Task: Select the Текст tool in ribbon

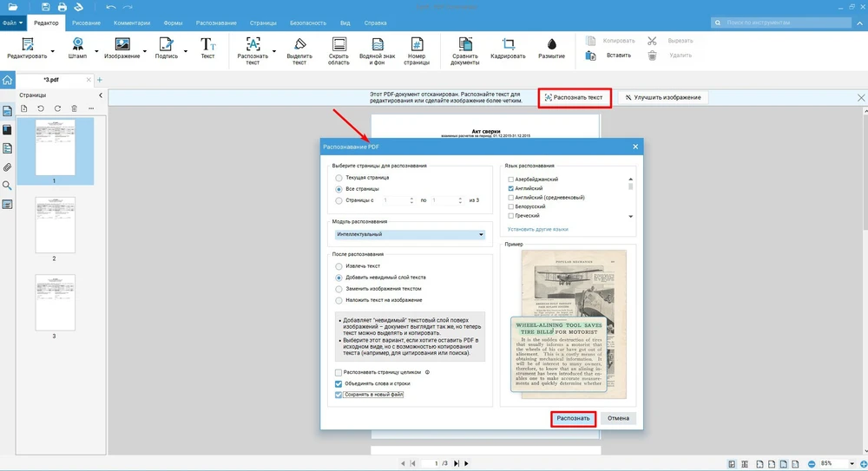Action: 207,48
